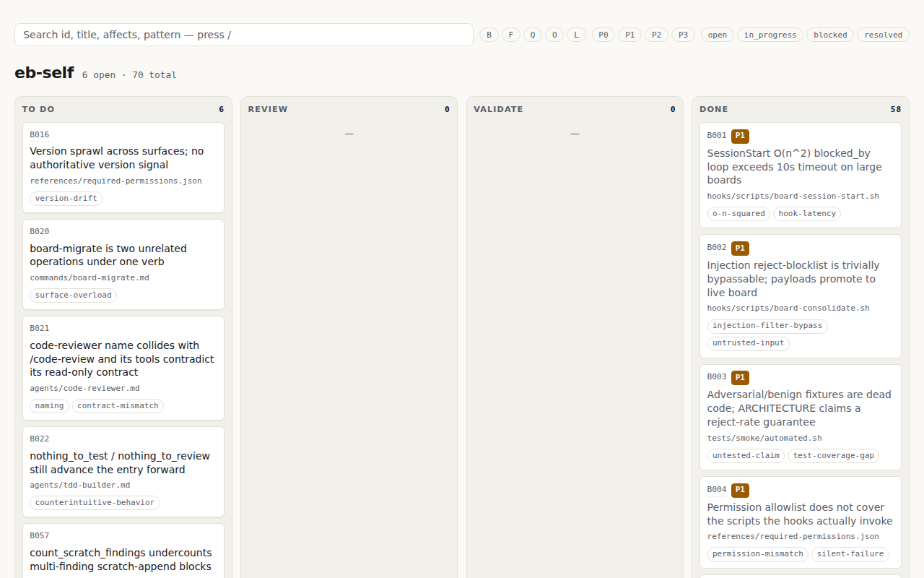Click the test-coverage-gap tag
Viewport: 924px width, 578px height.
pyautogui.click(x=834, y=455)
